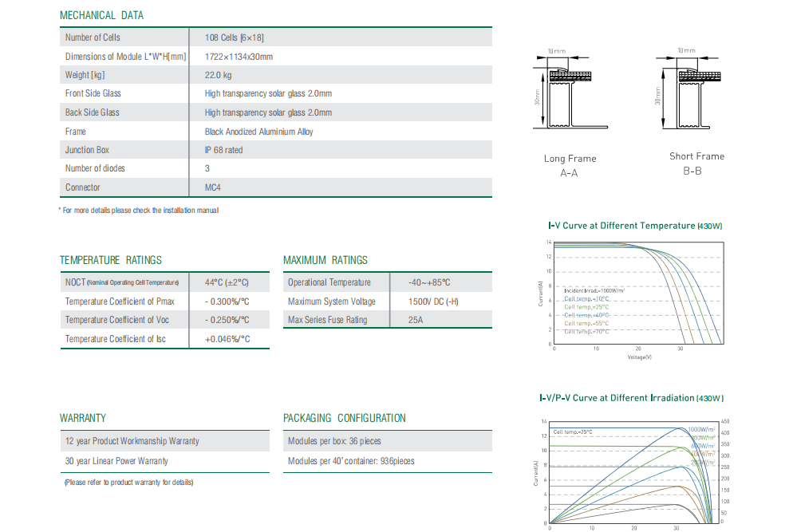Click the installation manual footnote
The width and height of the screenshot is (789, 532).
[139, 211]
